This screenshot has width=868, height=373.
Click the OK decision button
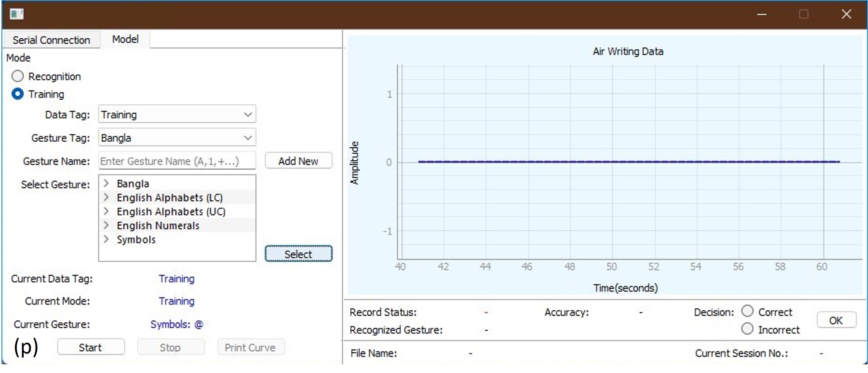[836, 320]
